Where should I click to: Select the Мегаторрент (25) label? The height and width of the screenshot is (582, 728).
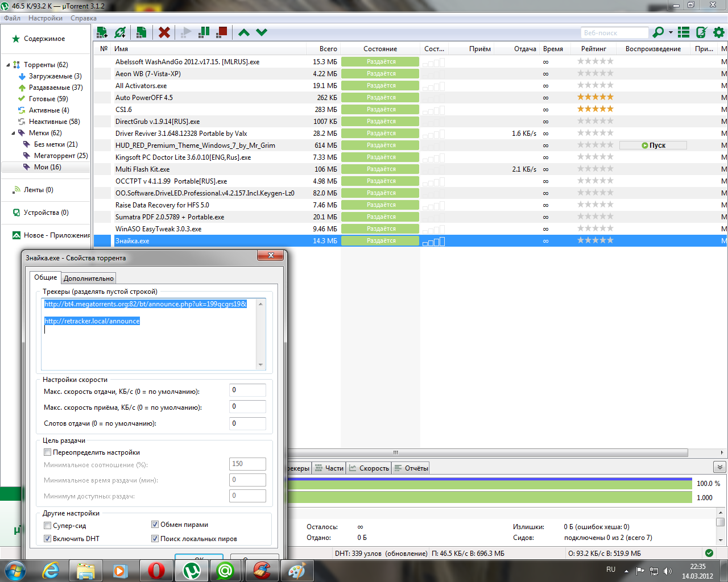[56, 156]
